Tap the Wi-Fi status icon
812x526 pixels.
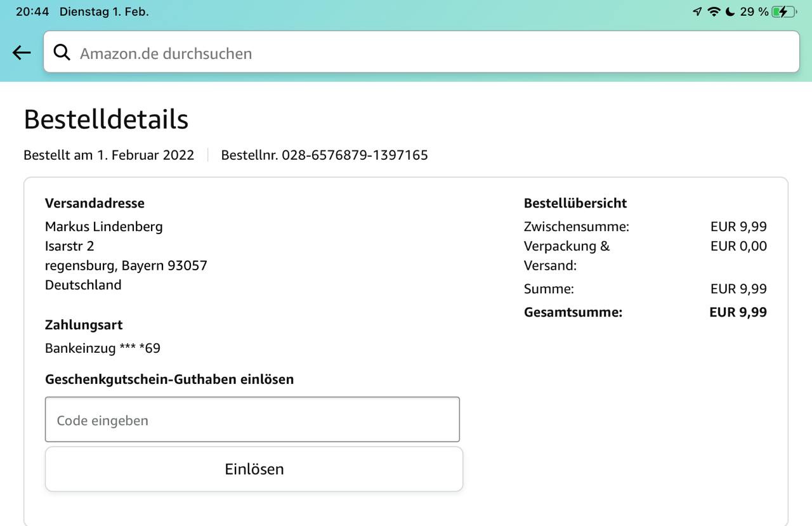click(x=714, y=11)
